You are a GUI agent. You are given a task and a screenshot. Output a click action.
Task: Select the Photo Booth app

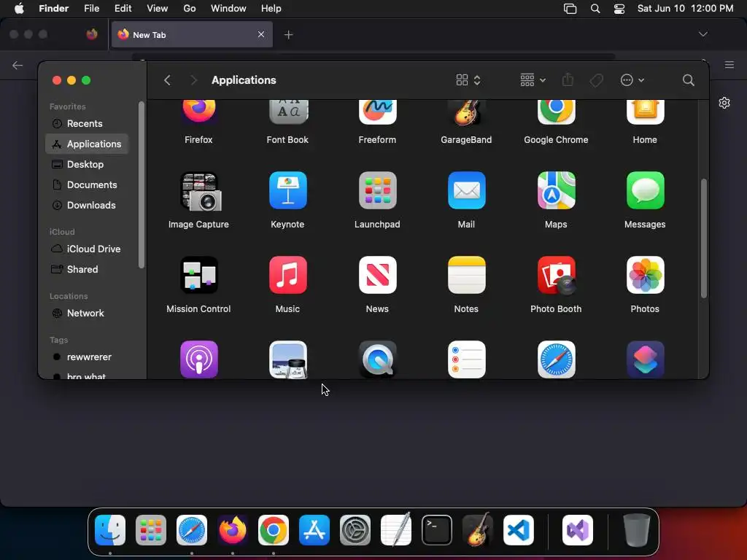[556, 275]
